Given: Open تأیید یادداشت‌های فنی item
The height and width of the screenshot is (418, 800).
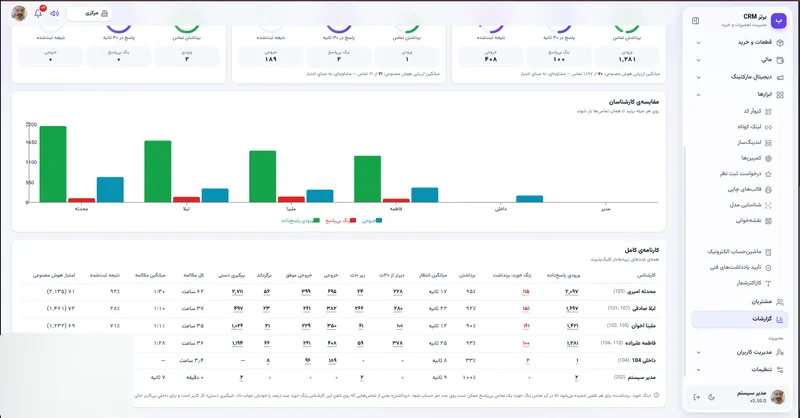Looking at the screenshot, I should click(740, 267).
